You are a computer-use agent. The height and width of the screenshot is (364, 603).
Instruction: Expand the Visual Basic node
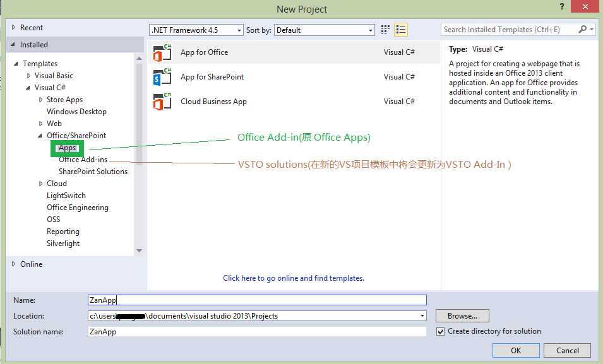(28, 76)
